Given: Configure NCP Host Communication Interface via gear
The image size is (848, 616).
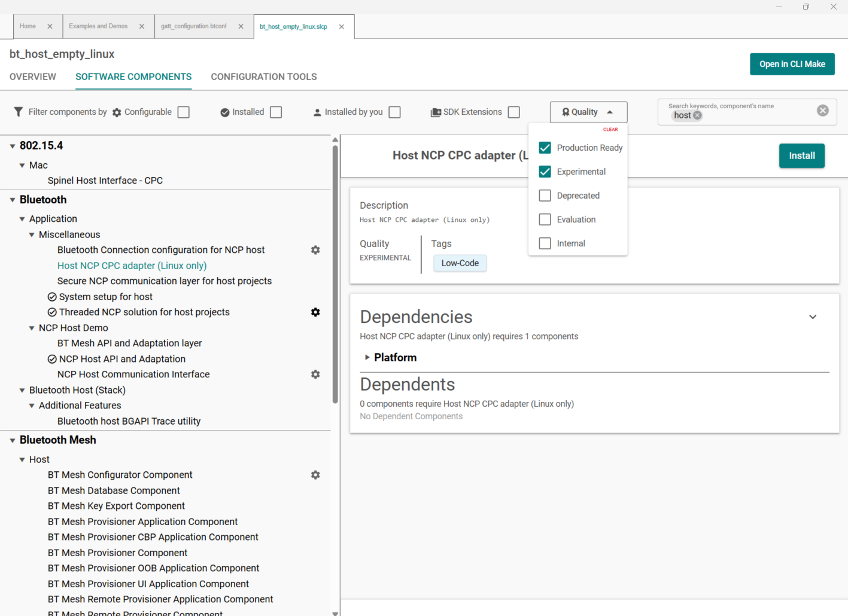Looking at the screenshot, I should [x=315, y=374].
